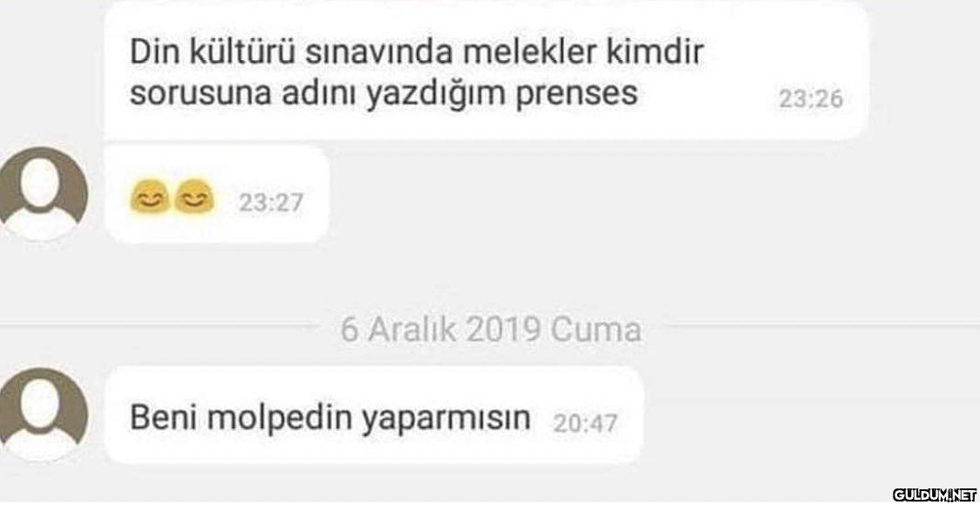
Task: Click the divider line right of the date
Action: tap(821, 324)
